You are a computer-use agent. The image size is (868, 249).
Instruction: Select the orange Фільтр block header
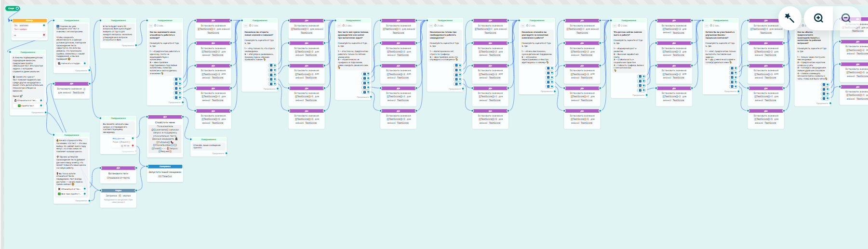[29, 21]
